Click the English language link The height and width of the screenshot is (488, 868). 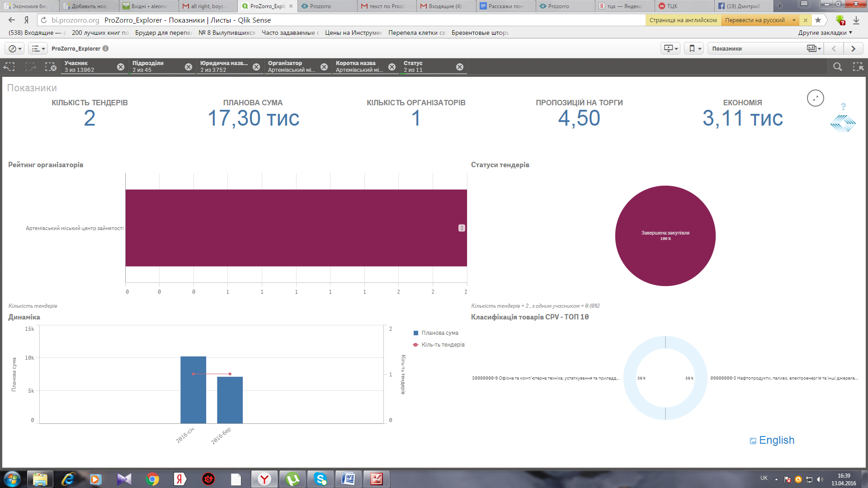coord(776,440)
